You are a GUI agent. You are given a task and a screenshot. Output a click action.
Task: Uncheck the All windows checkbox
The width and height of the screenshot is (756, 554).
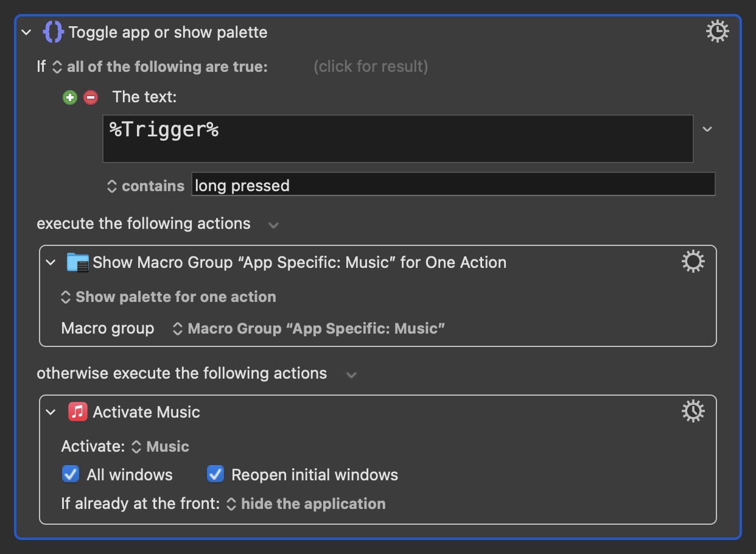tap(71, 474)
